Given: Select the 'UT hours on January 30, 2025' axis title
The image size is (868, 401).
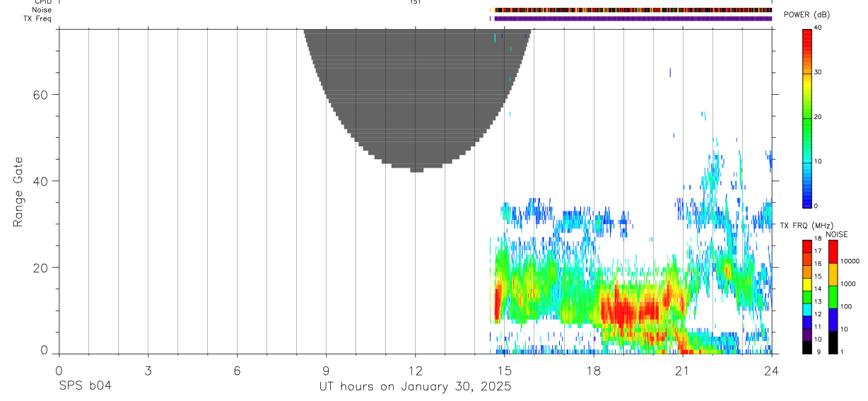Looking at the screenshot, I should [x=416, y=386].
